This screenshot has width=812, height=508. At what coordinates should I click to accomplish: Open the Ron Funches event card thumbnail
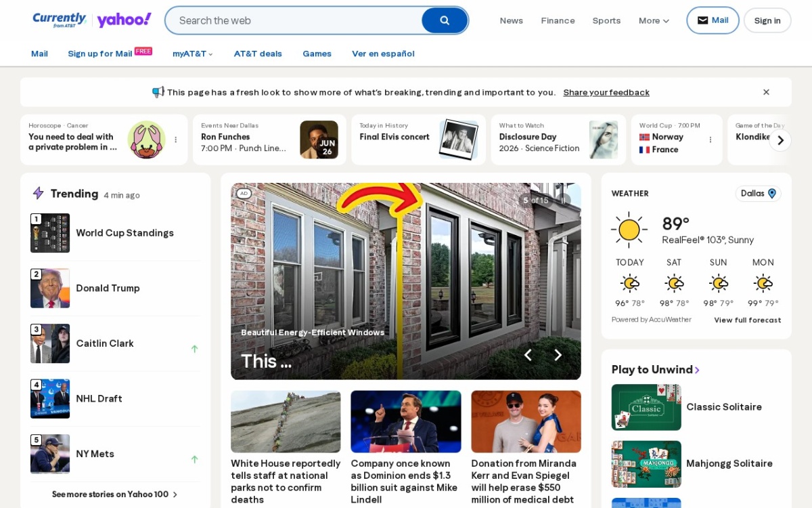click(319, 140)
